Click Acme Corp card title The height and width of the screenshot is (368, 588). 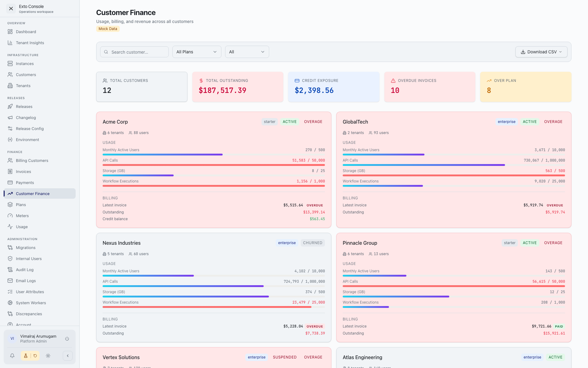115,122
